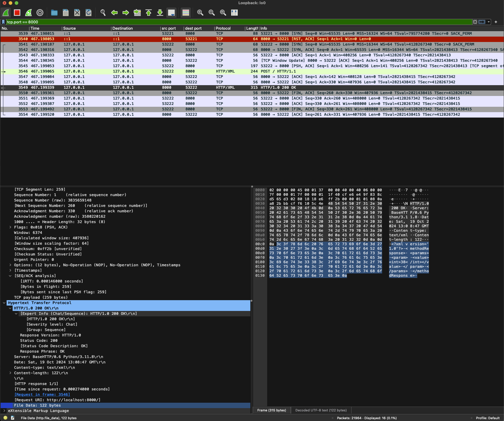
Task: Sort by the src port column header
Action: click(x=172, y=28)
